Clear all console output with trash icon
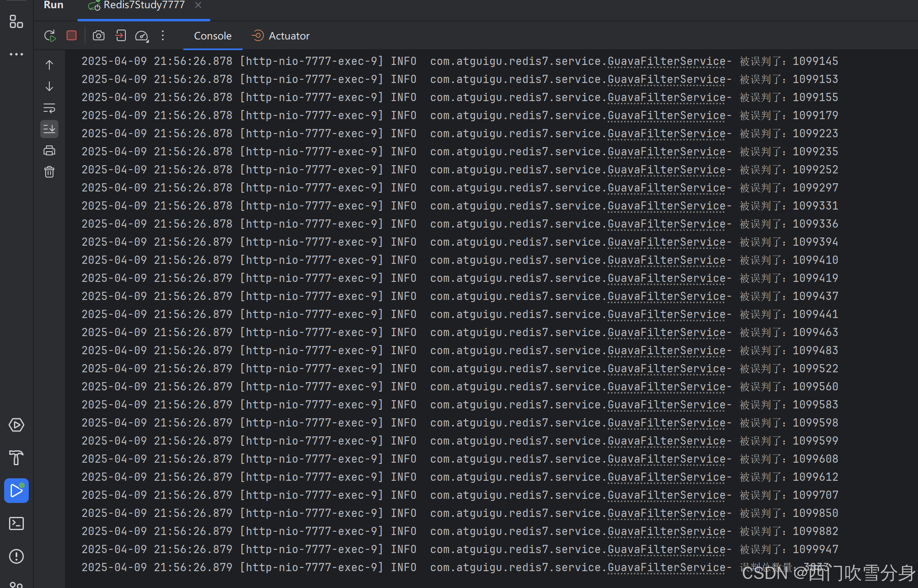 coord(49,172)
